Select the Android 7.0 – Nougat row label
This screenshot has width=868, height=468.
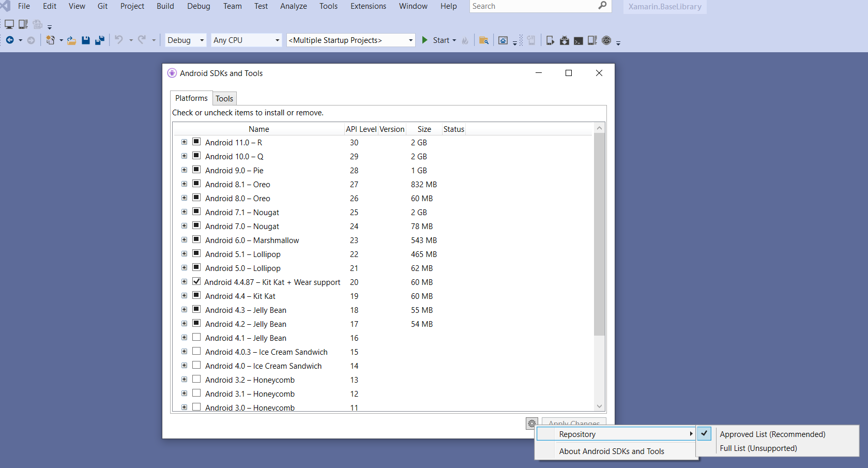[x=242, y=227]
